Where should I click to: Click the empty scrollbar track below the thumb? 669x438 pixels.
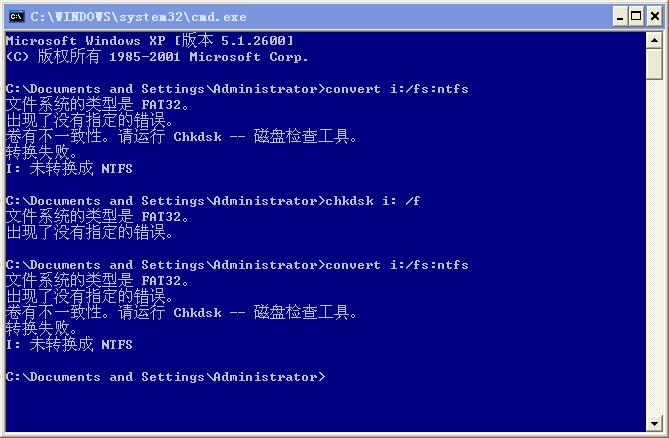(x=654, y=247)
